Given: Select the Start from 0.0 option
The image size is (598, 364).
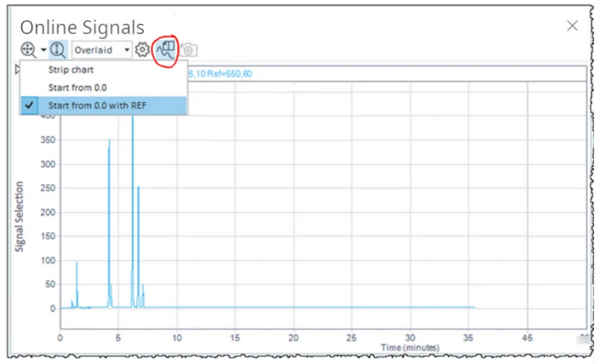Looking at the screenshot, I should click(77, 87).
